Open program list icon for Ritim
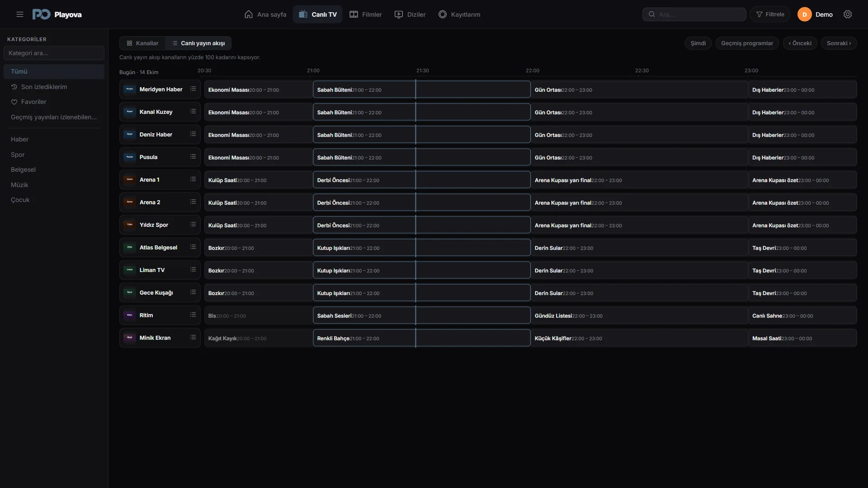 click(193, 315)
